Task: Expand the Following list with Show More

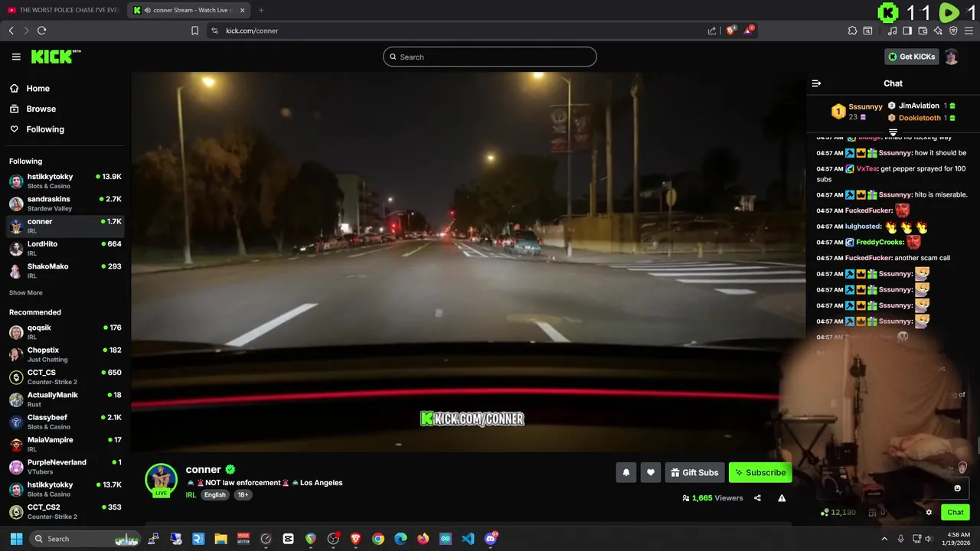Action: pos(26,292)
